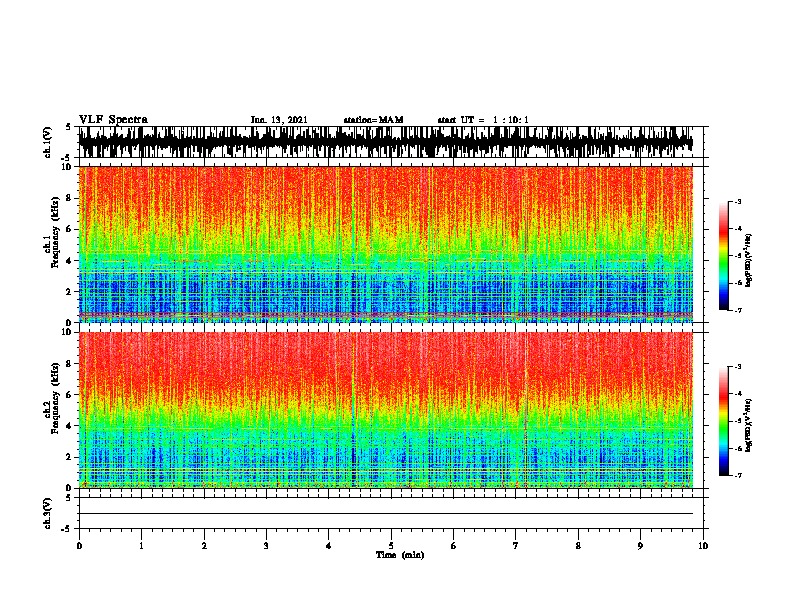Click the ch.2 colorbar log(PSD) unit label
The image size is (792, 612).
click(749, 425)
